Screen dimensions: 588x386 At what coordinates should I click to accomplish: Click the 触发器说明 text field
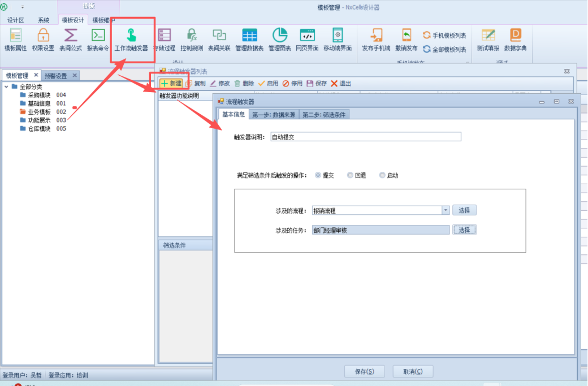coord(365,137)
